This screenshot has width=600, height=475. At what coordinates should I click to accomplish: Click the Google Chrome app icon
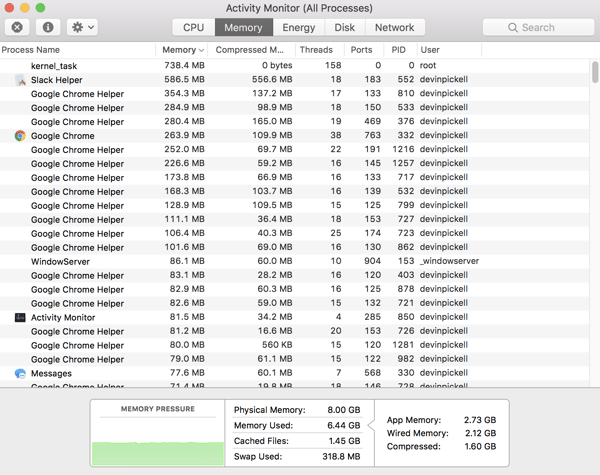[20, 135]
